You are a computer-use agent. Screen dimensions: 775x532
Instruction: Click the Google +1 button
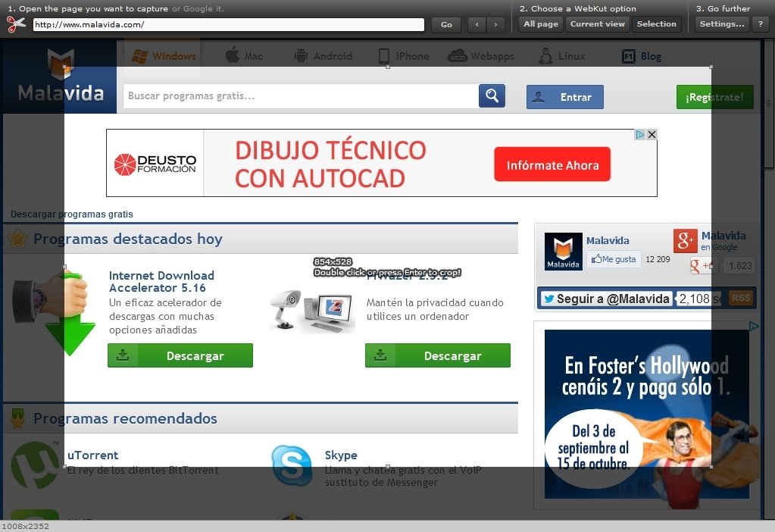pos(703,266)
